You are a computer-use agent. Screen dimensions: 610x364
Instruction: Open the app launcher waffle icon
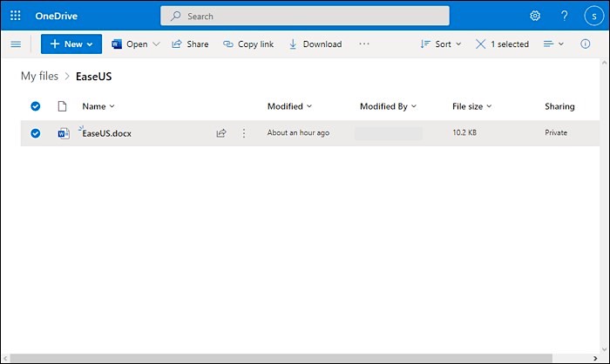pyautogui.click(x=16, y=16)
